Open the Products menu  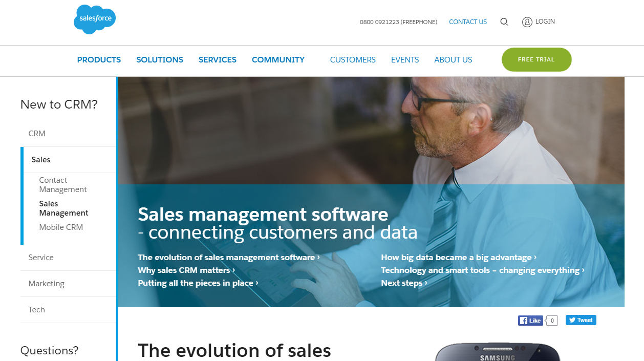99,60
